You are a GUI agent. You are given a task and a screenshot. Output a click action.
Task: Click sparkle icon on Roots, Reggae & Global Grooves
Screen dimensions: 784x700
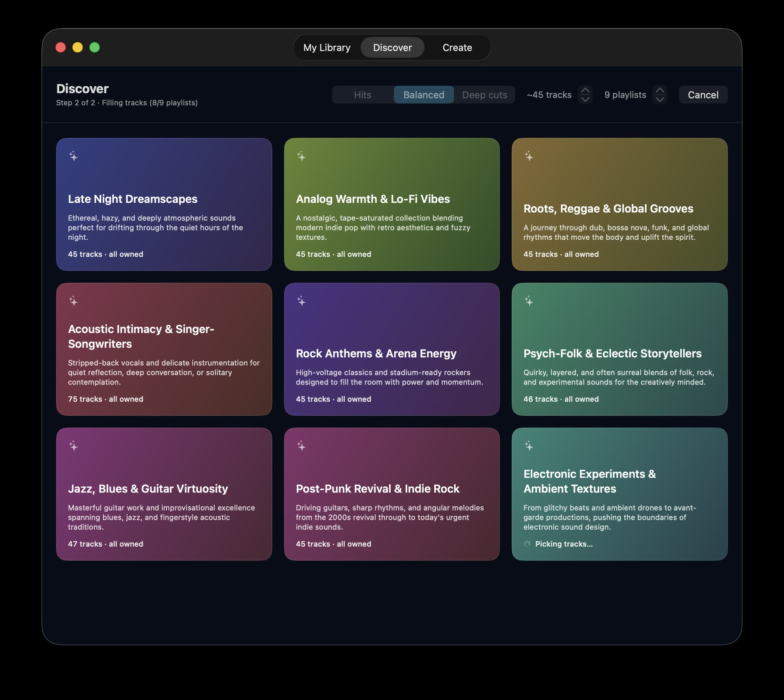click(x=529, y=156)
